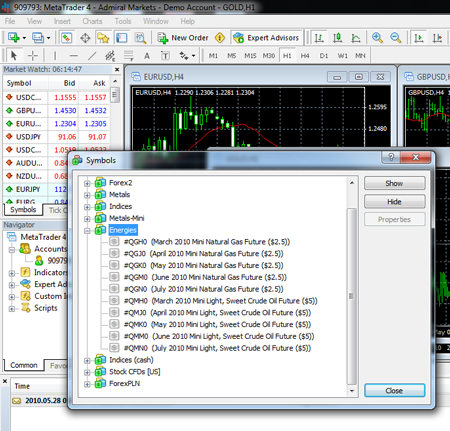The image size is (450, 431).
Task: Collapse the Energies symbol group
Action: click(x=87, y=230)
